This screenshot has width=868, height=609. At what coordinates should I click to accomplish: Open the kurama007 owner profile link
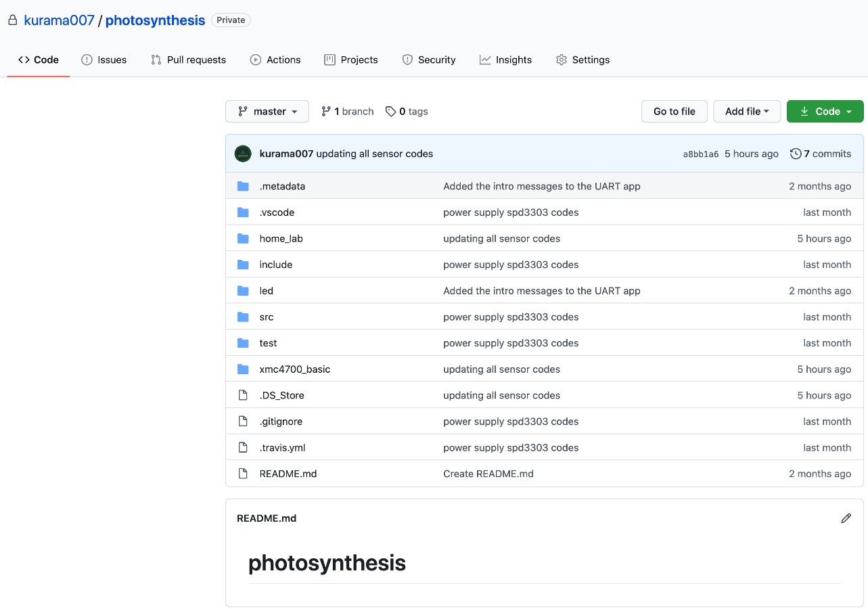(59, 20)
